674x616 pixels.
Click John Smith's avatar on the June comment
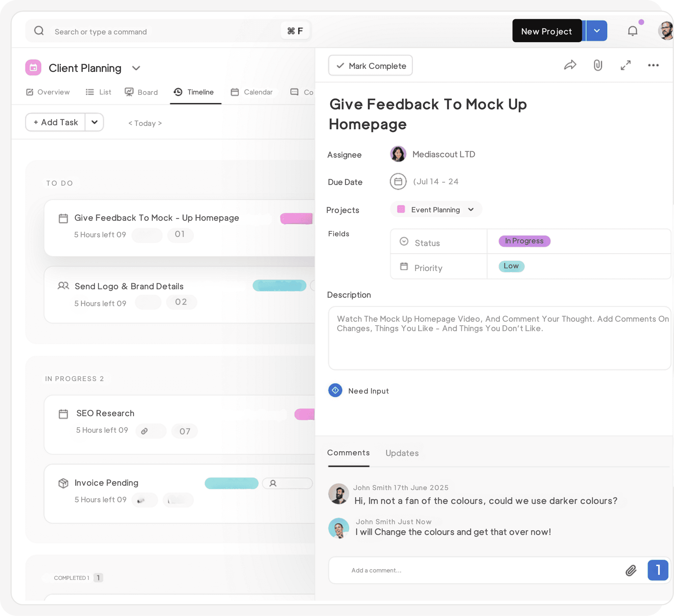coord(339,494)
